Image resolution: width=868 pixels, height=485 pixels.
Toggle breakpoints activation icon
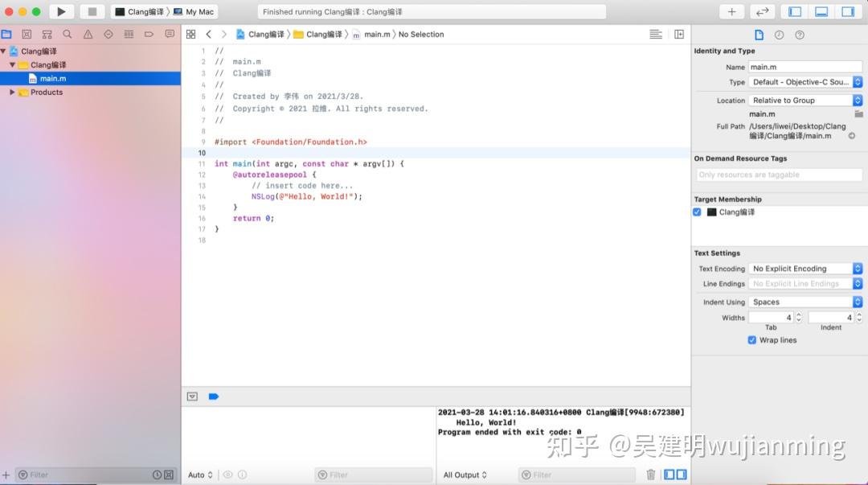click(x=214, y=397)
